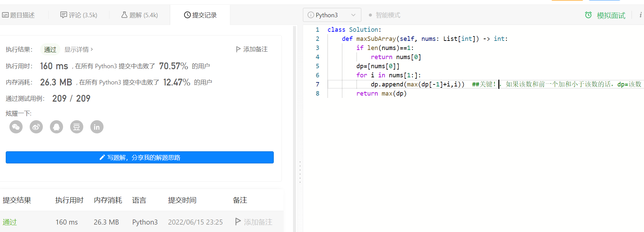The image size is (644, 232).
Task: Share result via QQ icon
Action: [x=56, y=127]
